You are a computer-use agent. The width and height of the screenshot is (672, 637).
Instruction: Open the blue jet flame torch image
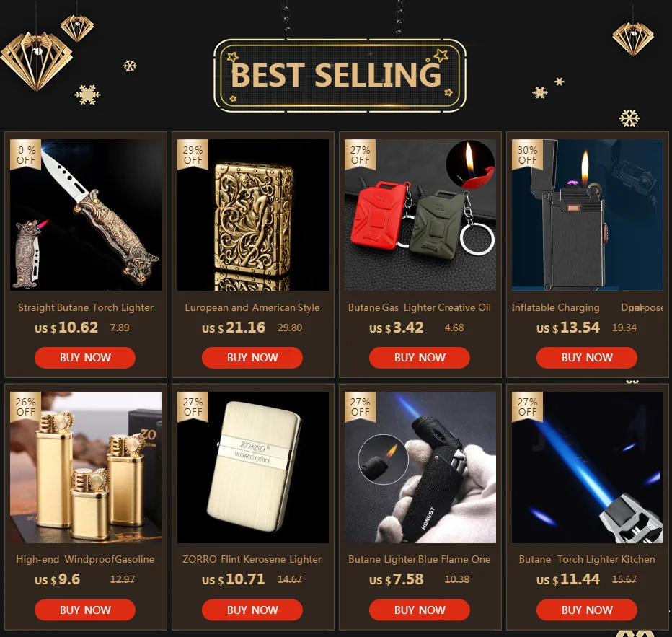pos(587,467)
